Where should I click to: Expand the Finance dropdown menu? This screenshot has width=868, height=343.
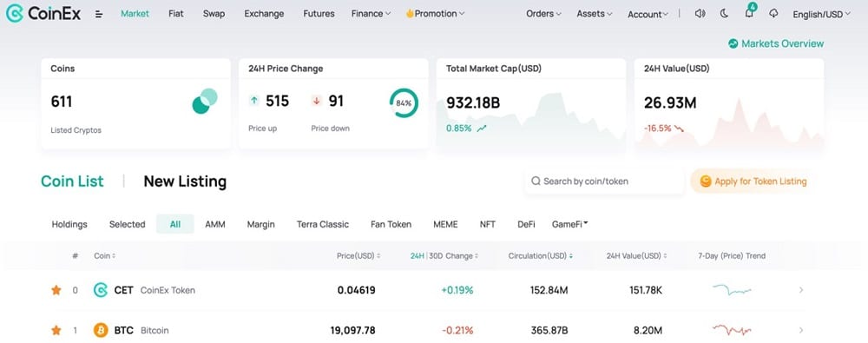click(x=371, y=14)
